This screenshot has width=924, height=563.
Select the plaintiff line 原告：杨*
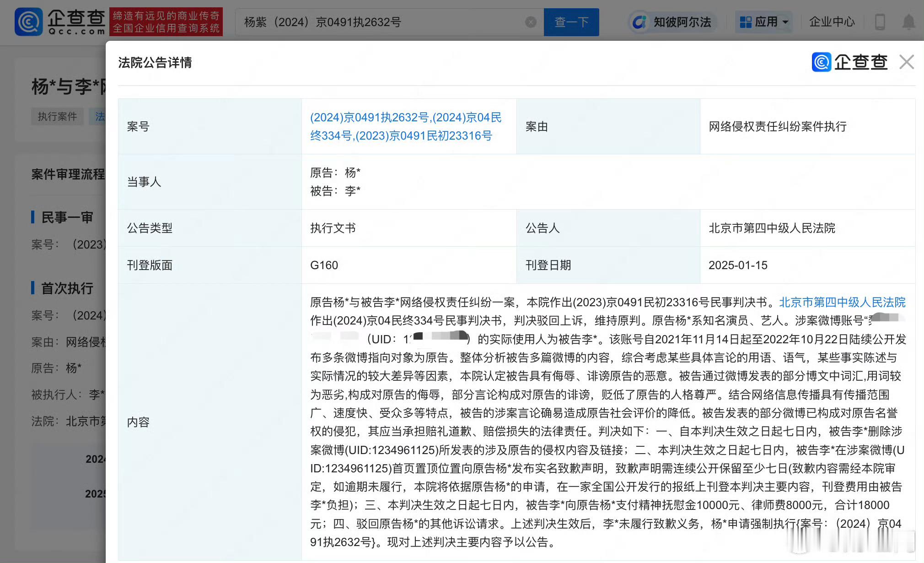coord(335,173)
